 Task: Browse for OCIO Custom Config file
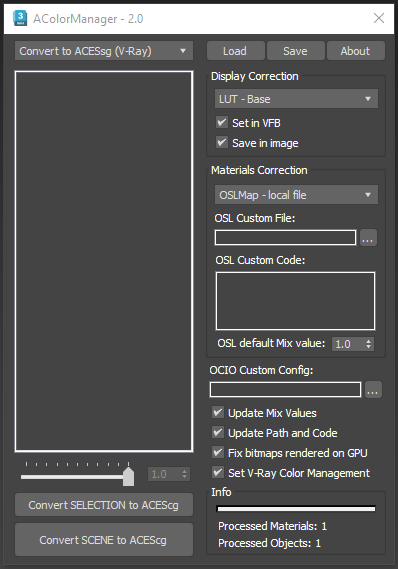[x=373, y=390]
